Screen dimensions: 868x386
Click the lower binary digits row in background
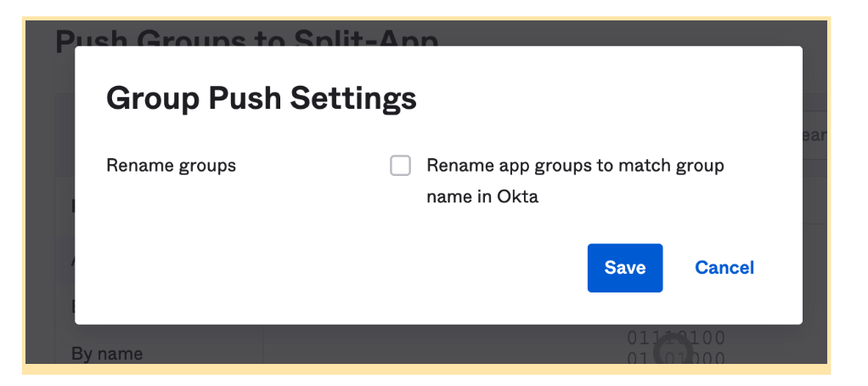(676, 357)
